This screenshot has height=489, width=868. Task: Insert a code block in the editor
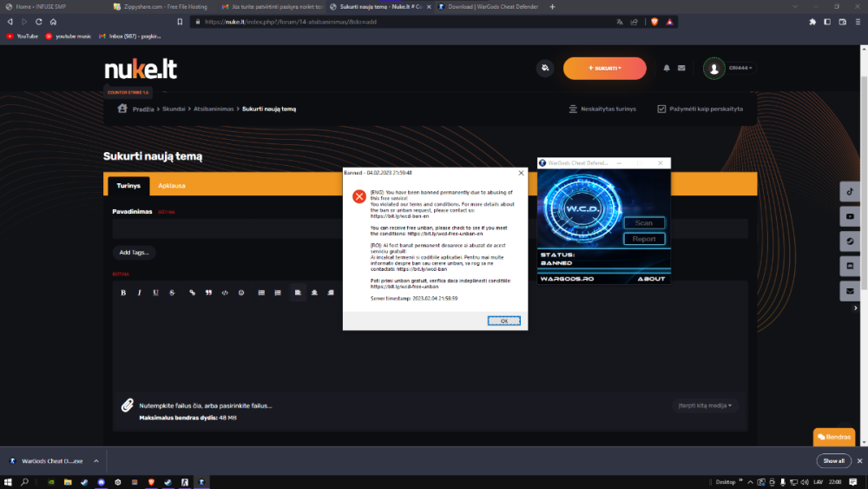225,293
